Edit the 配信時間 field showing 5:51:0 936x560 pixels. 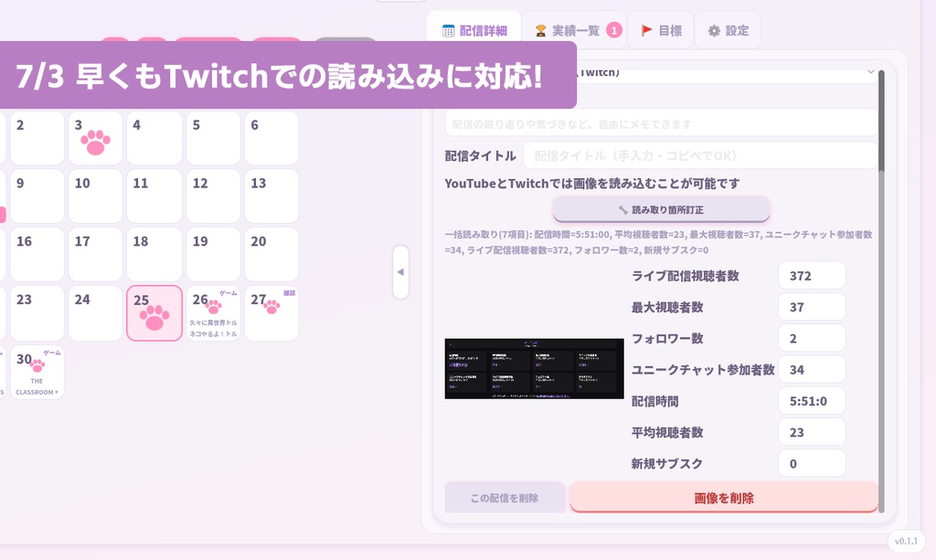point(812,401)
